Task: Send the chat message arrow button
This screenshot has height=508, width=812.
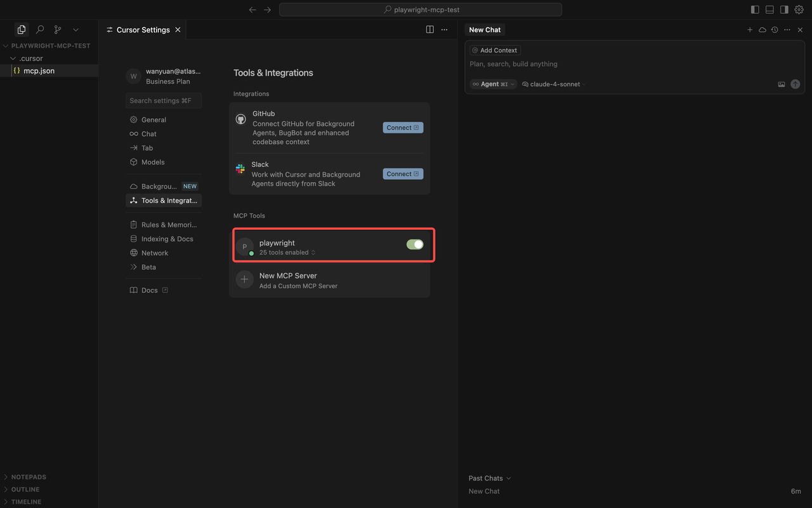Action: pyautogui.click(x=795, y=84)
